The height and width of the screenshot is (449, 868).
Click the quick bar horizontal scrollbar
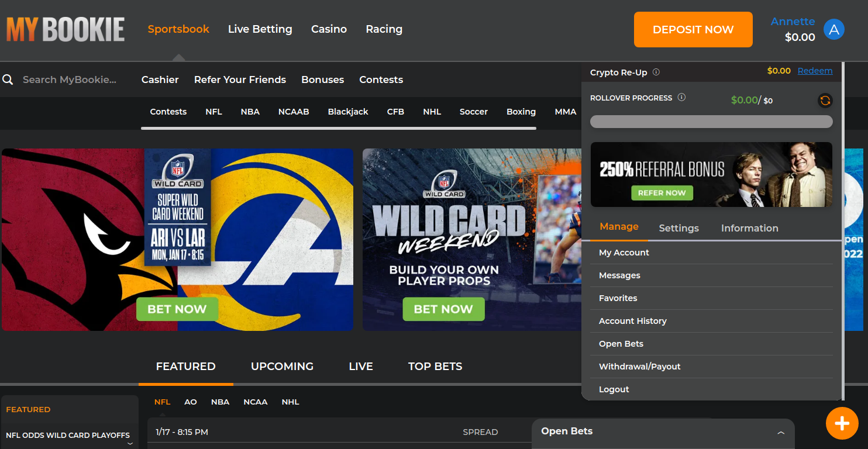point(339,128)
